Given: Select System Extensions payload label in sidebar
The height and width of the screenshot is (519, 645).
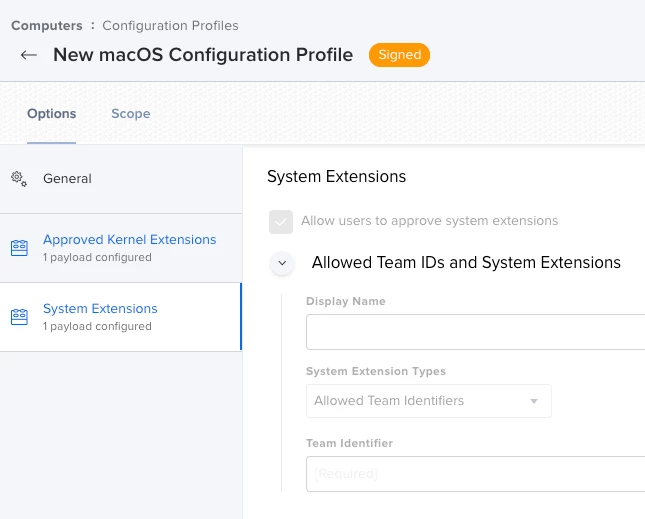Looking at the screenshot, I should tap(100, 308).
